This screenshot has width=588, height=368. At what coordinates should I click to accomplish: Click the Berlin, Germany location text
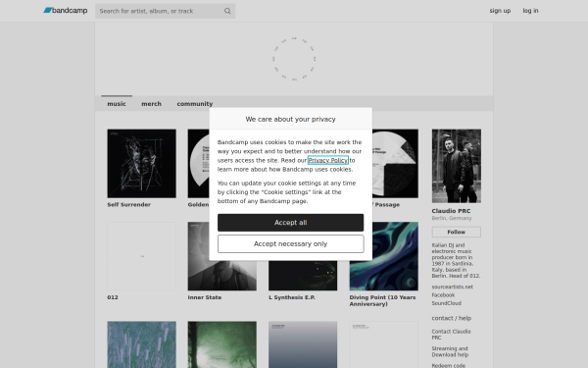coord(452,218)
